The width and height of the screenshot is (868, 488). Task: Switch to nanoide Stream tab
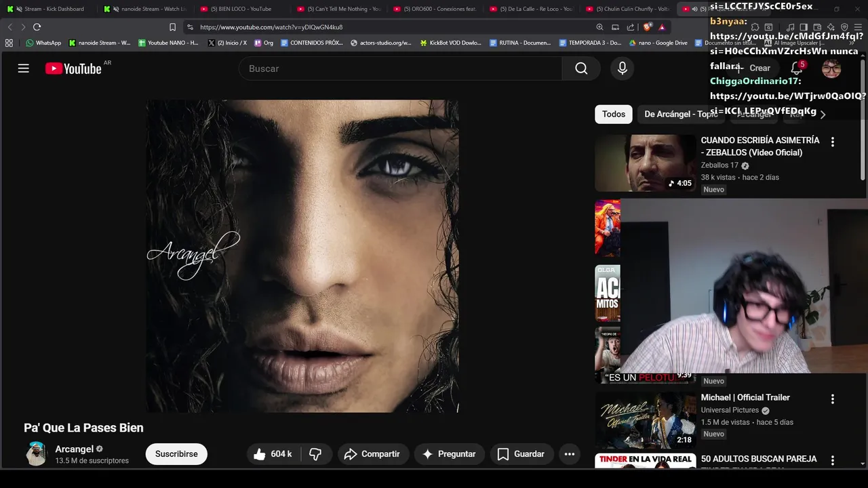tap(145, 9)
